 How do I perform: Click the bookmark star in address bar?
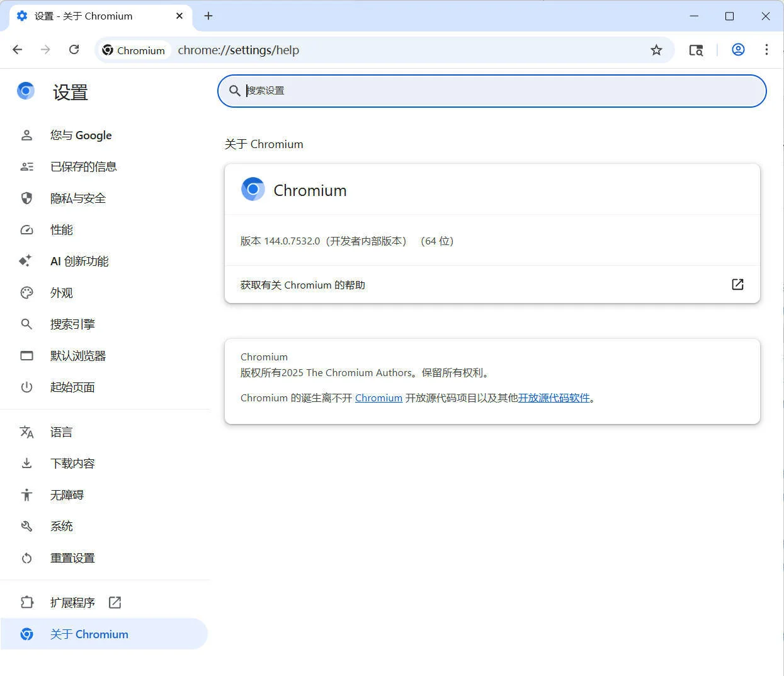pyautogui.click(x=657, y=49)
